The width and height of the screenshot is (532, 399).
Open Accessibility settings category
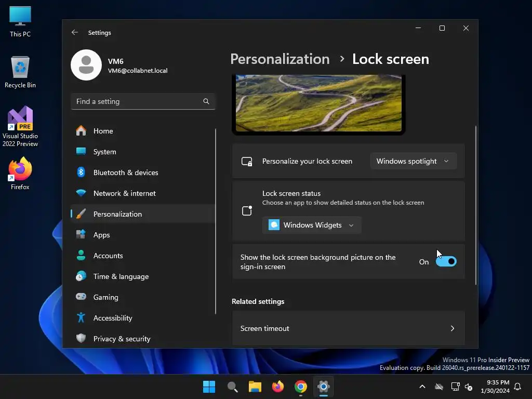click(143, 318)
